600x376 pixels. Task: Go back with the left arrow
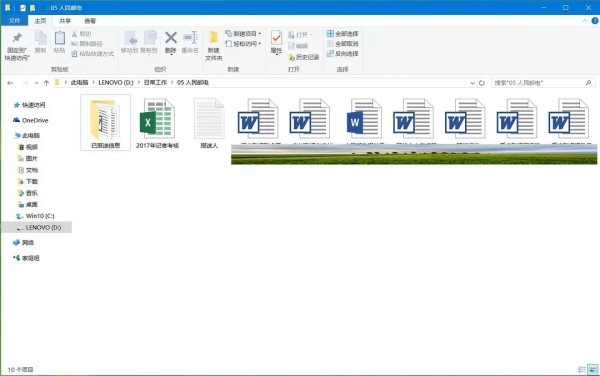tap(10, 83)
